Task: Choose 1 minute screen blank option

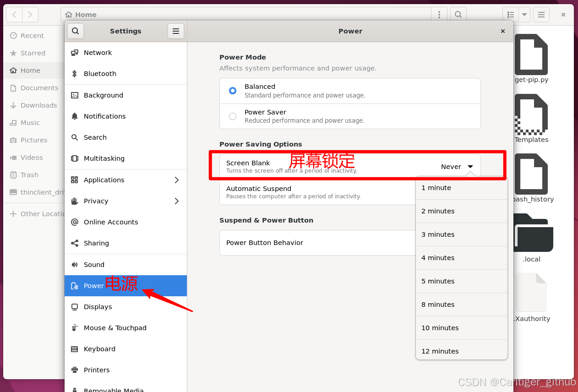Action: [x=462, y=188]
